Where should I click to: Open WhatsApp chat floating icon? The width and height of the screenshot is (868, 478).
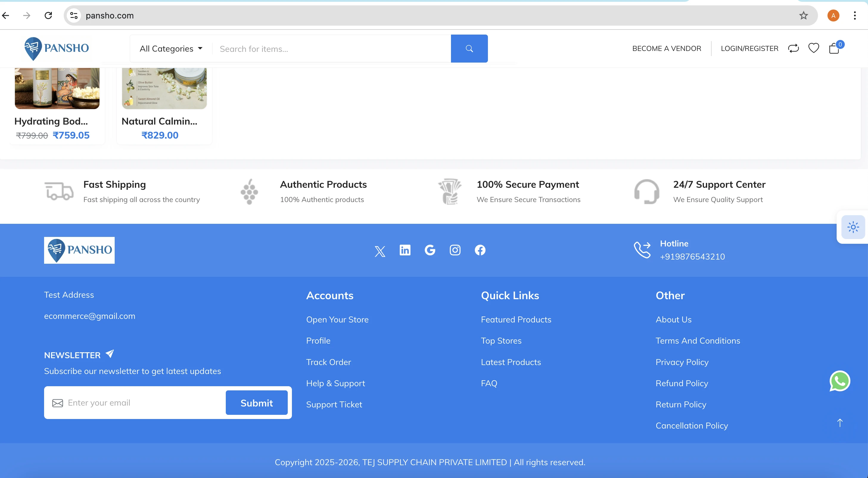tap(839, 381)
